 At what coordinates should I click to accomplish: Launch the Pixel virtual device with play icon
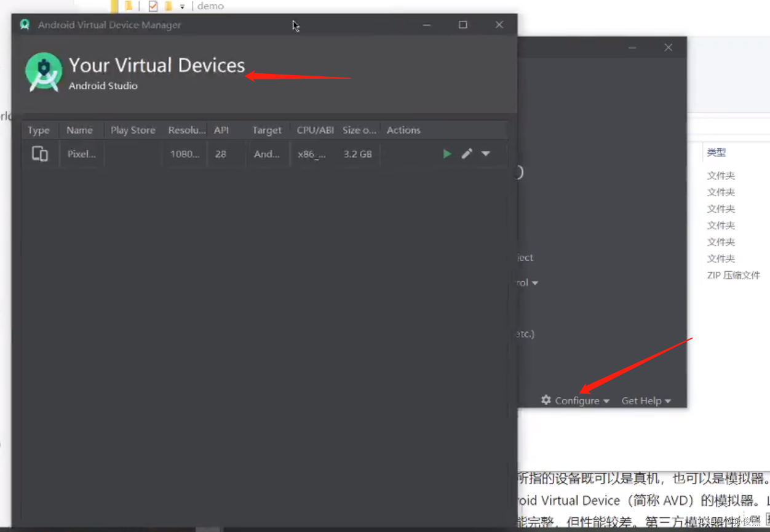447,154
